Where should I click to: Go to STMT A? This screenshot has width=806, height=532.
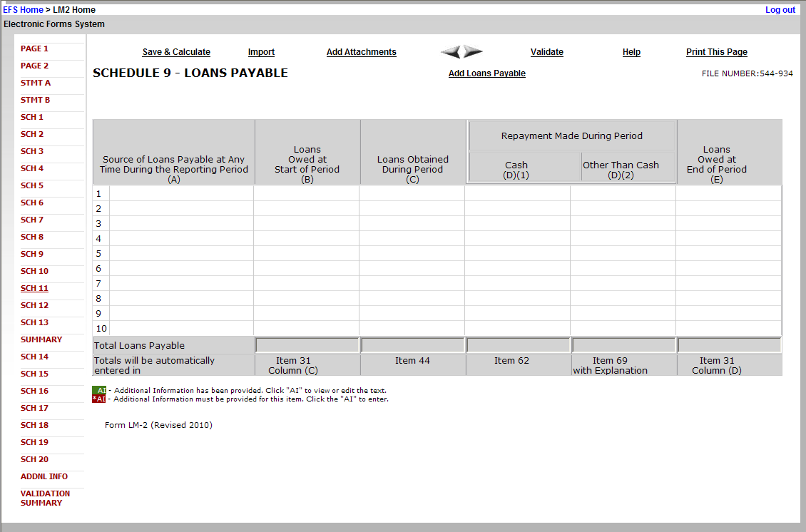(x=36, y=83)
